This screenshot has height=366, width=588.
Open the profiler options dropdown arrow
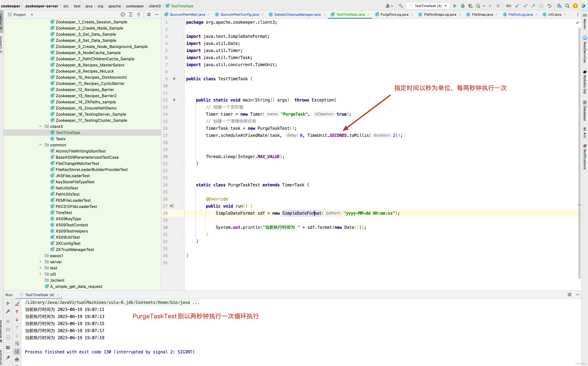coord(484,6)
